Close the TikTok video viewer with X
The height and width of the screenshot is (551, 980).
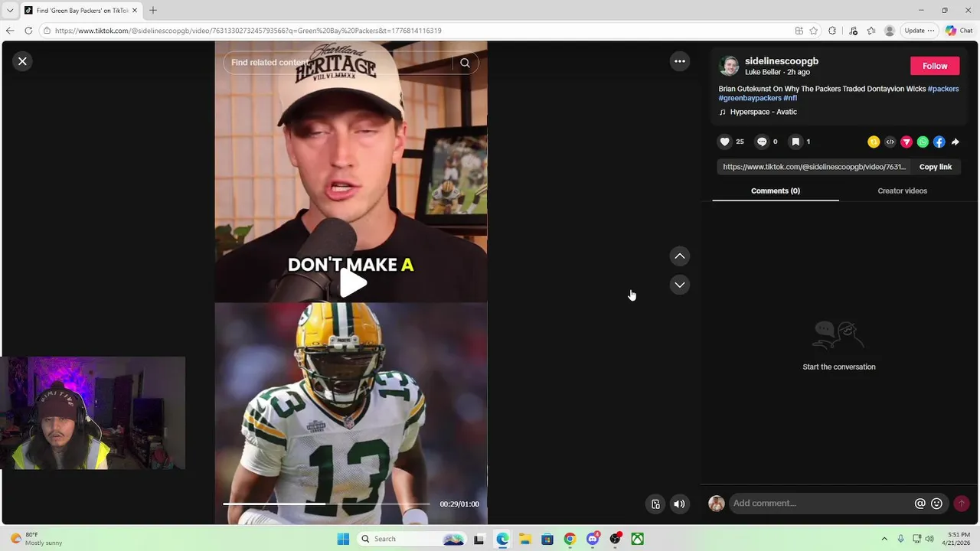coord(22,61)
